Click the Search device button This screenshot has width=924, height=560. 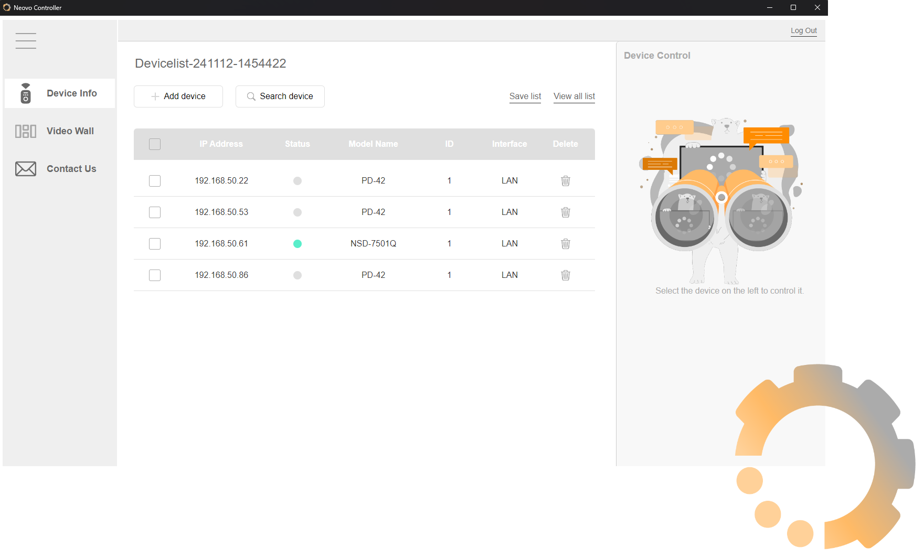[280, 96]
